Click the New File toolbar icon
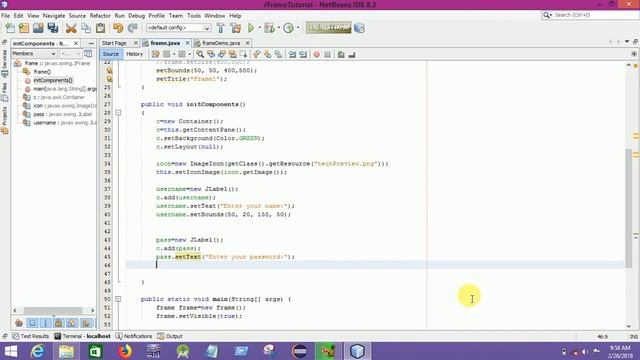640x360 pixels. tap(10, 28)
